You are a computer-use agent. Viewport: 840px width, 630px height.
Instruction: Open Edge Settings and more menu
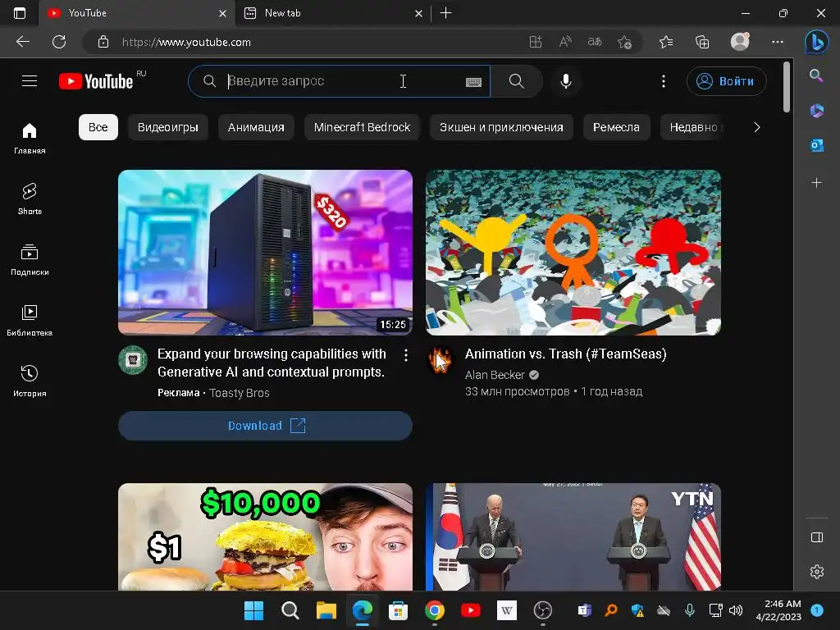(x=778, y=42)
